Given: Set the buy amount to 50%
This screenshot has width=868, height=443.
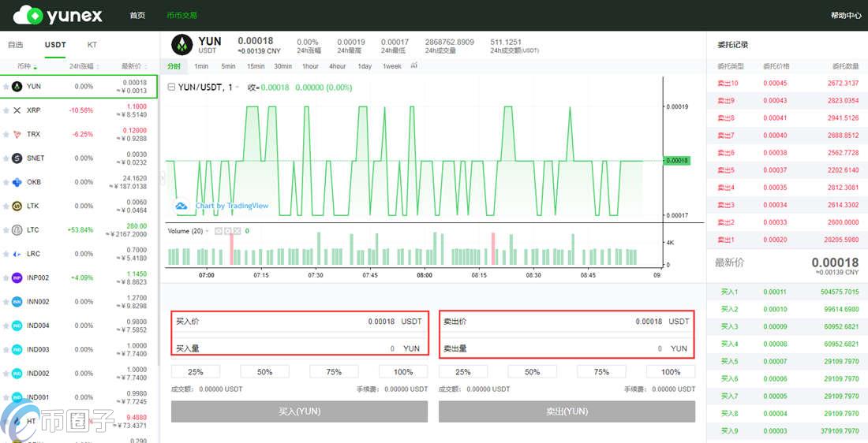Looking at the screenshot, I should coord(264,372).
